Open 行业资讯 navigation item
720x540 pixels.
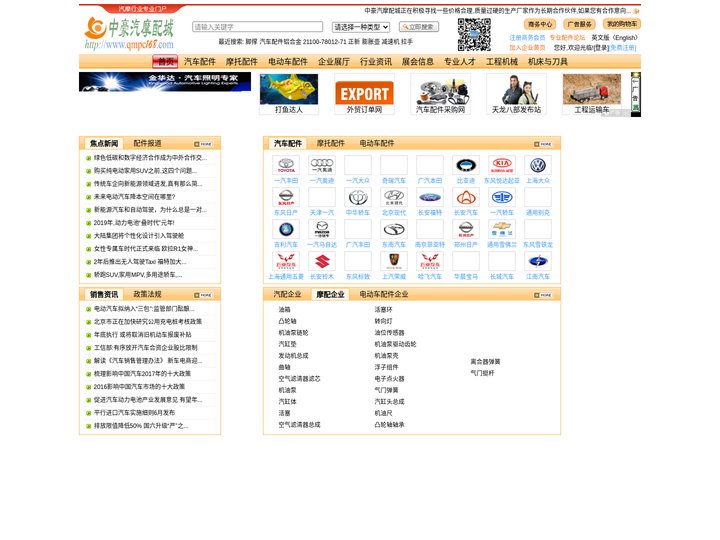click(x=376, y=62)
